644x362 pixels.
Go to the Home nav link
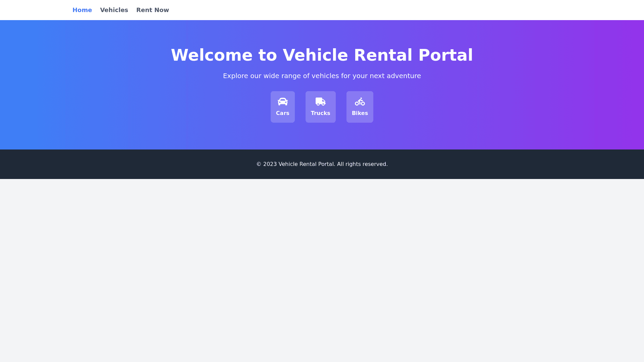pyautogui.click(x=82, y=10)
